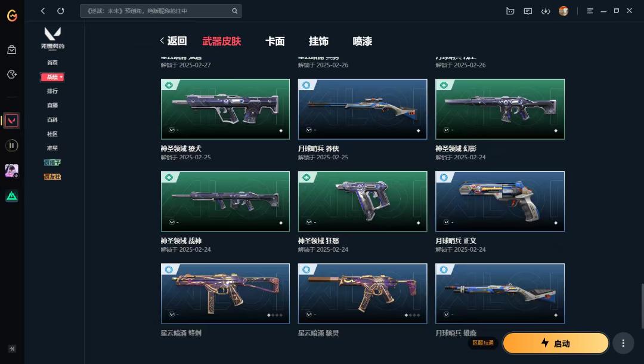This screenshot has width=644, height=364.
Task: Open the messages chat bubble icon
Action: [528, 11]
